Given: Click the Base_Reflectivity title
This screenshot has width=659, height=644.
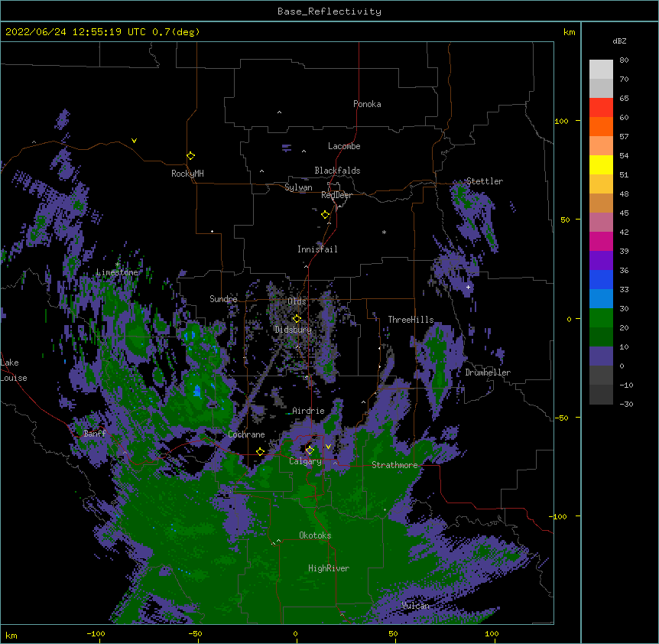Looking at the screenshot, I should (x=329, y=11).
